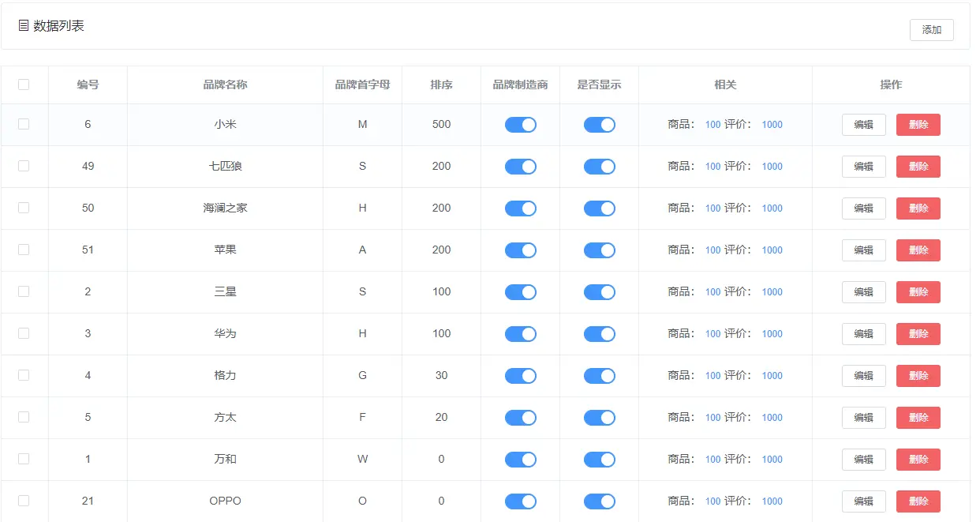The image size is (980, 522).
Task: Delete the 七匹狼 brand row
Action: [918, 167]
